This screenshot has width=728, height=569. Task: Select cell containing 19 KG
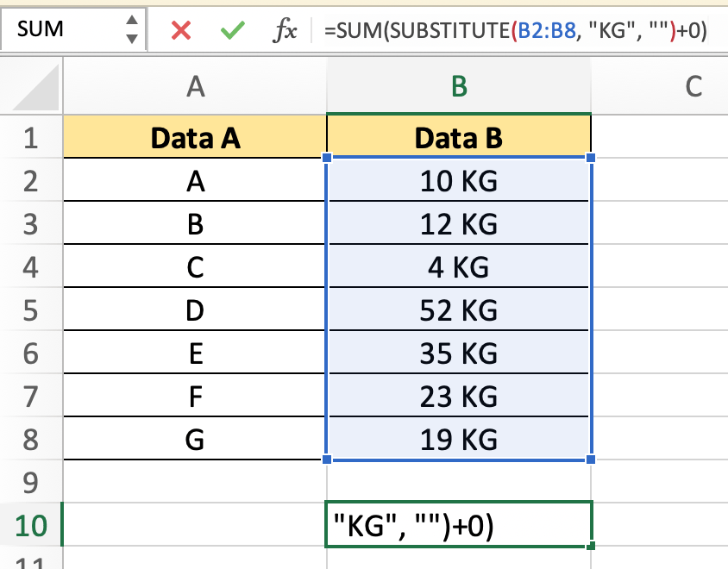[459, 440]
